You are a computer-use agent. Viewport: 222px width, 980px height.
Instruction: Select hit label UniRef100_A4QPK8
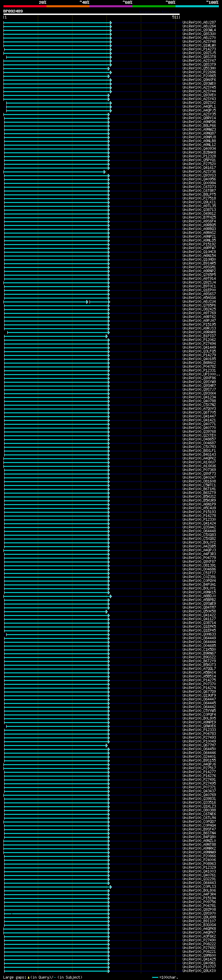tap(199, 928)
